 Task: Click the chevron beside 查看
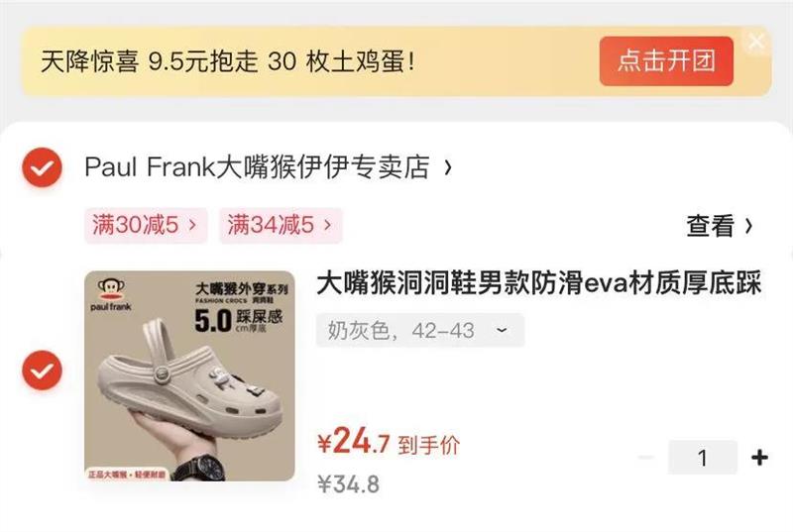point(748,226)
